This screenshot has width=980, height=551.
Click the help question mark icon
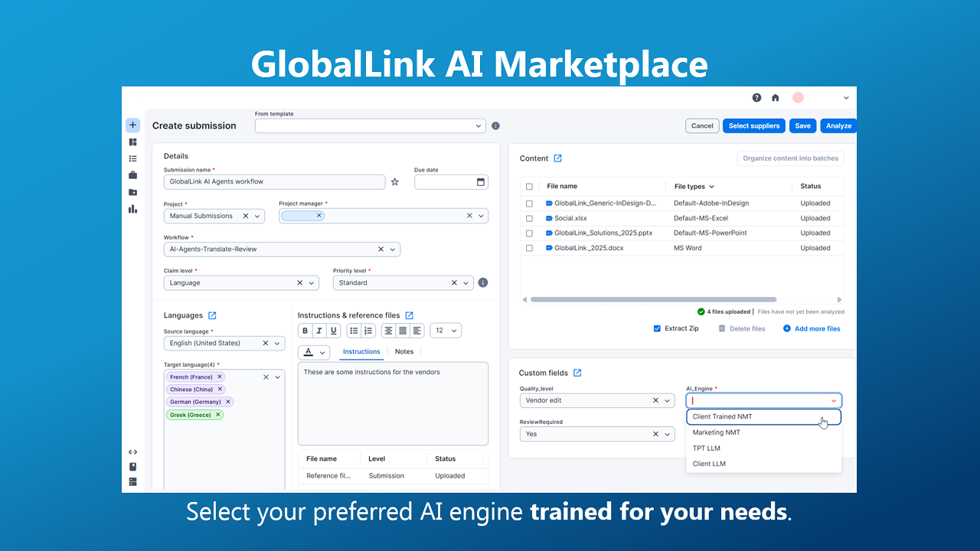756,98
